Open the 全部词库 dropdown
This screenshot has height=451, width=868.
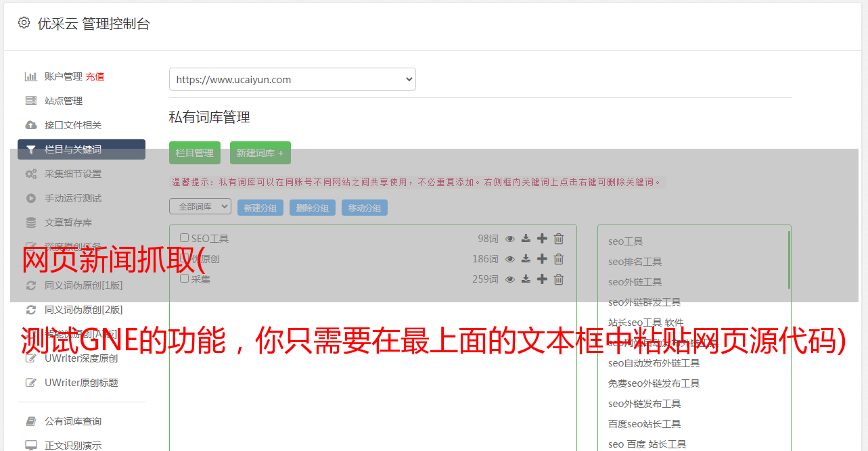point(200,207)
